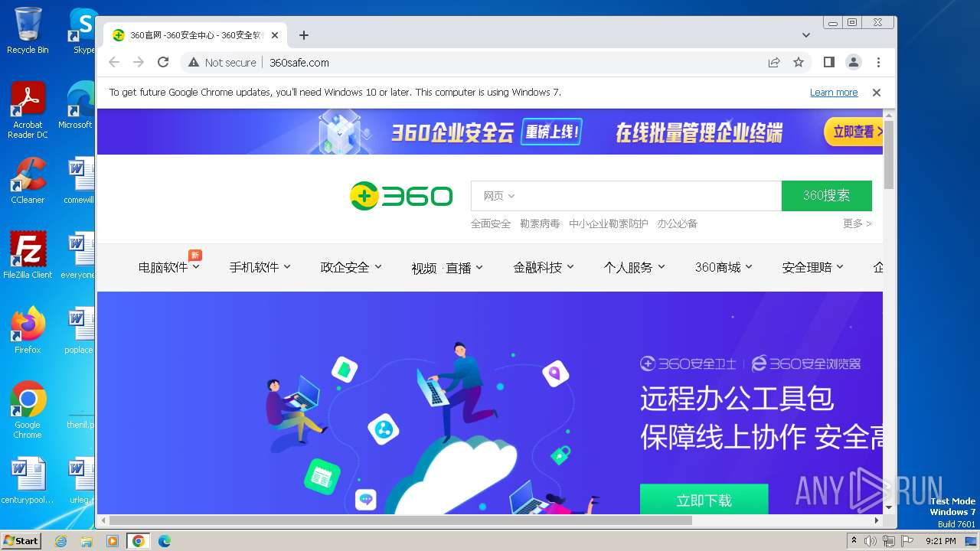
Task: Expand the 网页 search type dropdown
Action: click(498, 196)
